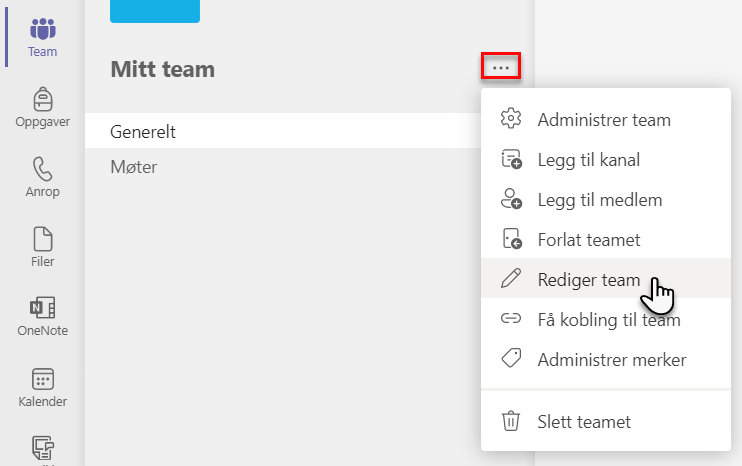742x466 pixels.
Task: Click the bottom partially visible sidebar app icon
Action: (x=43, y=448)
